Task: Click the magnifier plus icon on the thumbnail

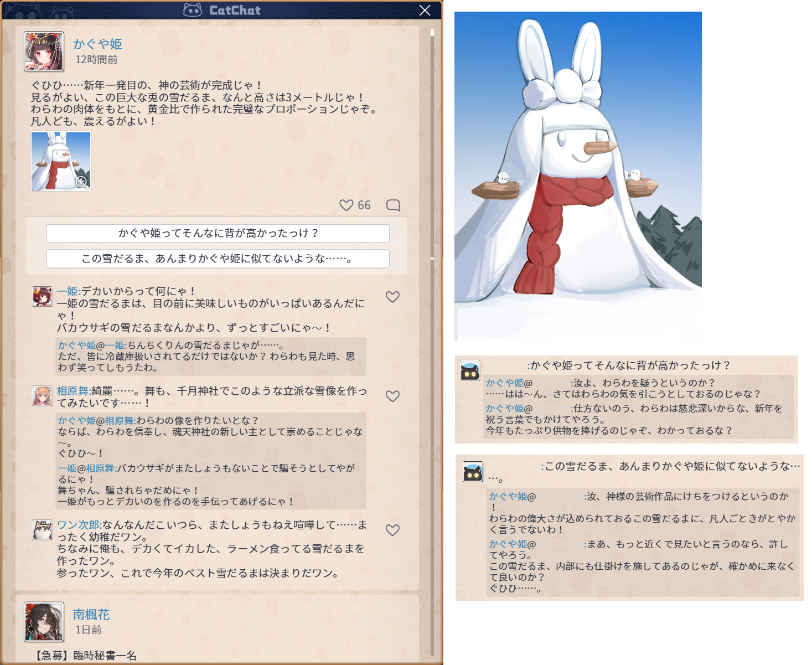Action: (81, 182)
